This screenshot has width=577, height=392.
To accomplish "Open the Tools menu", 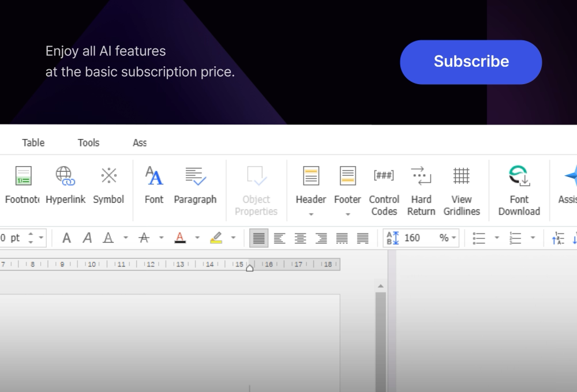I will click(88, 142).
